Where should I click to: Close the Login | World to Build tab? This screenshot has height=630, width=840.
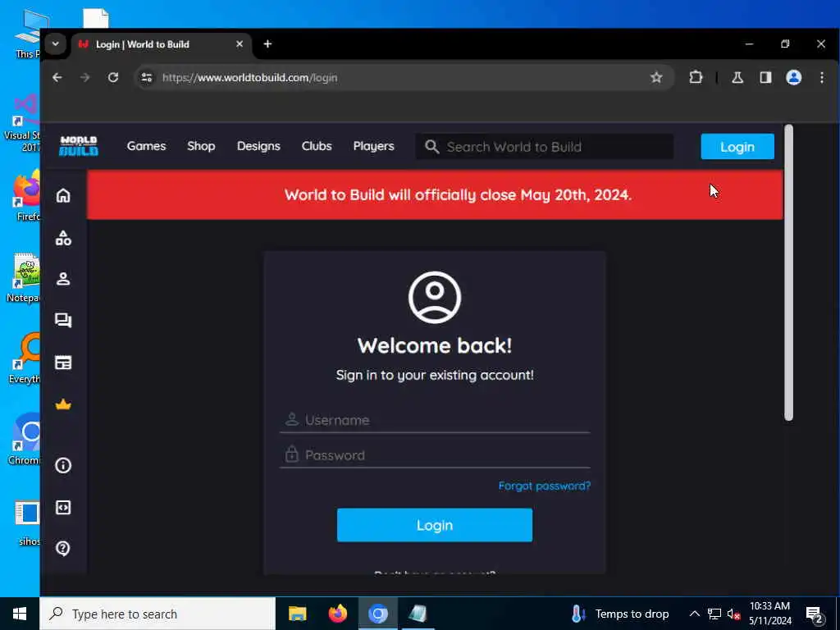tap(240, 44)
